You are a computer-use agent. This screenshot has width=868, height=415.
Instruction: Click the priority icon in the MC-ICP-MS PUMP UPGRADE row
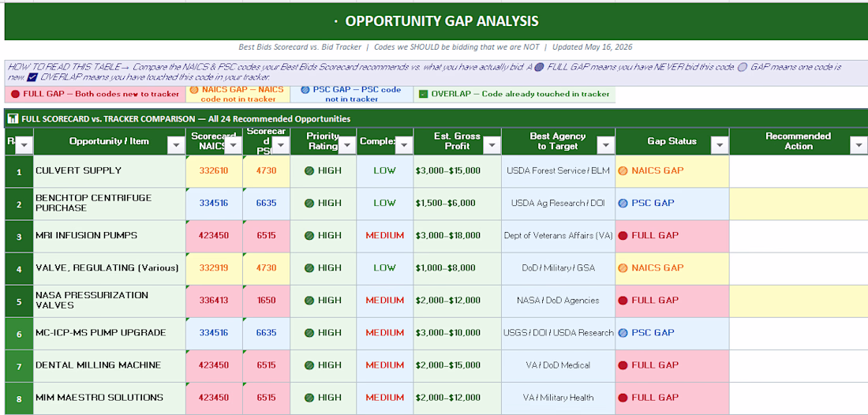tap(309, 333)
